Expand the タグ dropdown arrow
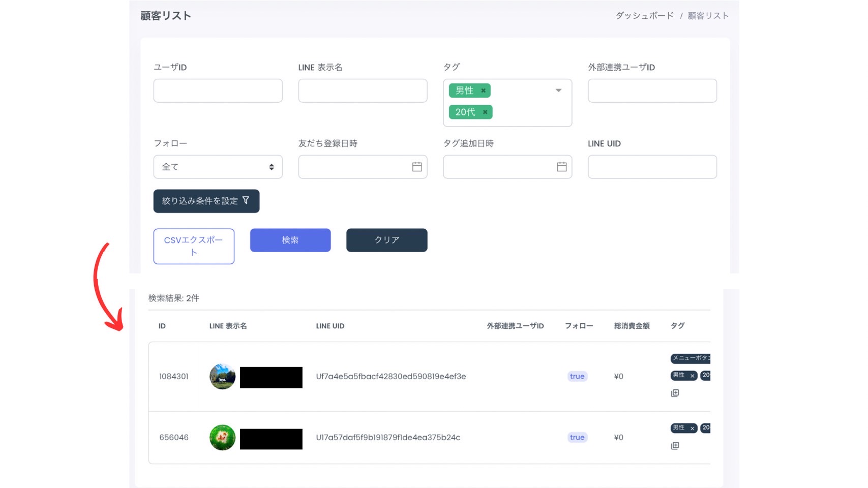The width and height of the screenshot is (868, 488). pyautogui.click(x=558, y=90)
